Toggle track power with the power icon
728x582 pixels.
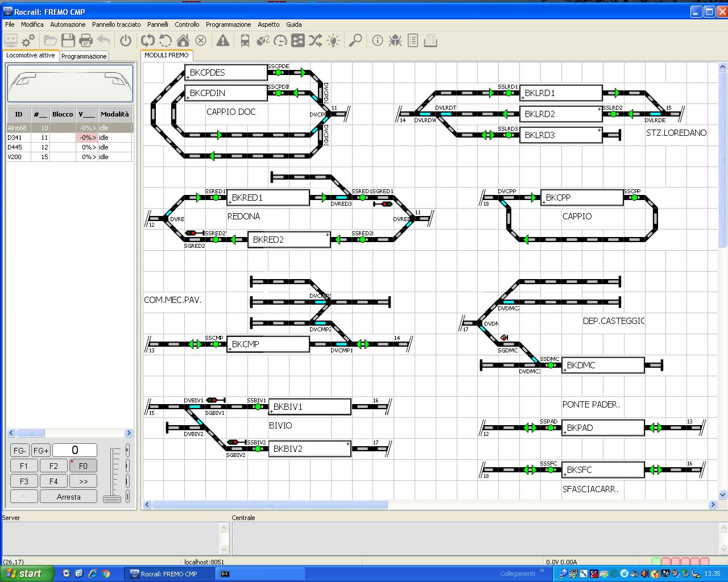pos(126,40)
